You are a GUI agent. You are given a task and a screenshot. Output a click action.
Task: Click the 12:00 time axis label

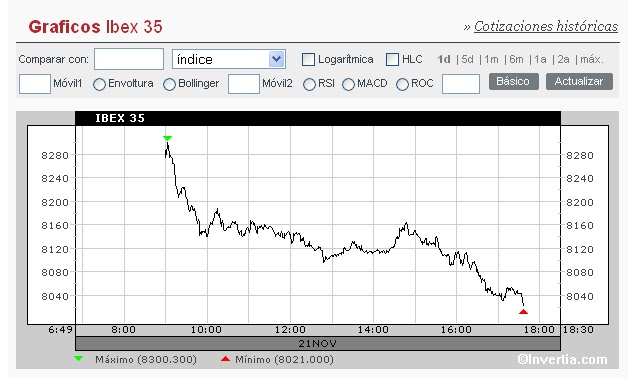coord(290,330)
